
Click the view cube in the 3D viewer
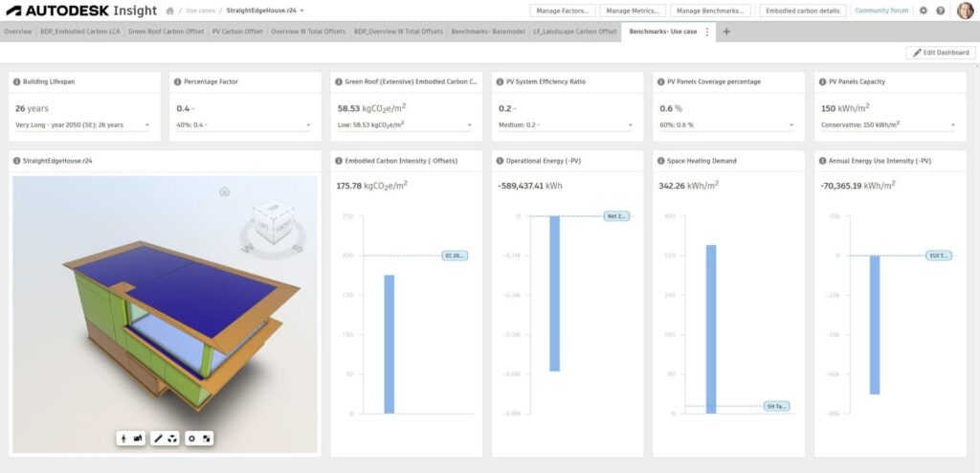tap(273, 223)
